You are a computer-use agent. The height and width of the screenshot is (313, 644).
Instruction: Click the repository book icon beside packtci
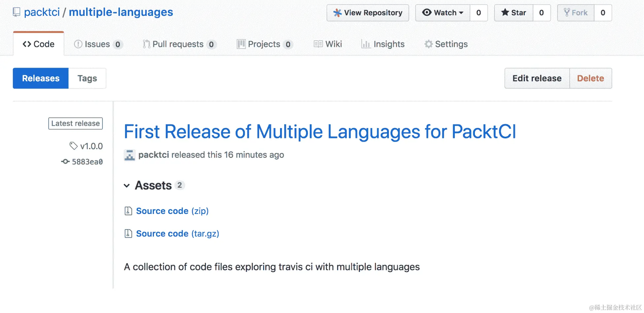(x=16, y=13)
